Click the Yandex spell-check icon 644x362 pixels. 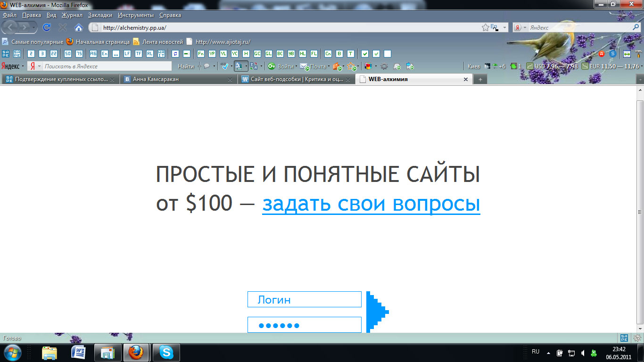pyautogui.click(x=225, y=66)
